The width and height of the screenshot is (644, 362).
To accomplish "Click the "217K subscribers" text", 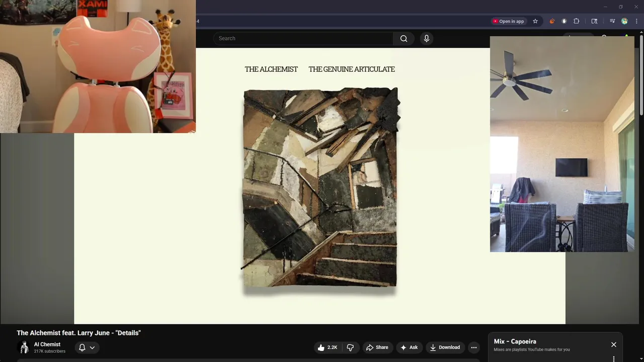I will click(50, 351).
